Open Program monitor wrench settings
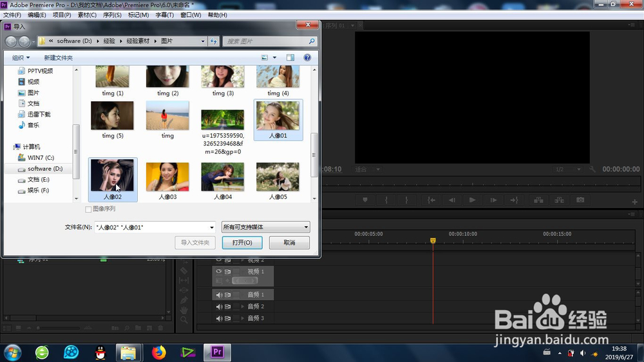 tap(592, 169)
